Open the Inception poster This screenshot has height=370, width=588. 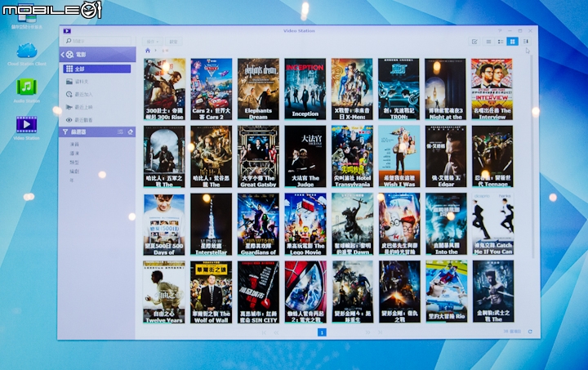click(x=305, y=89)
